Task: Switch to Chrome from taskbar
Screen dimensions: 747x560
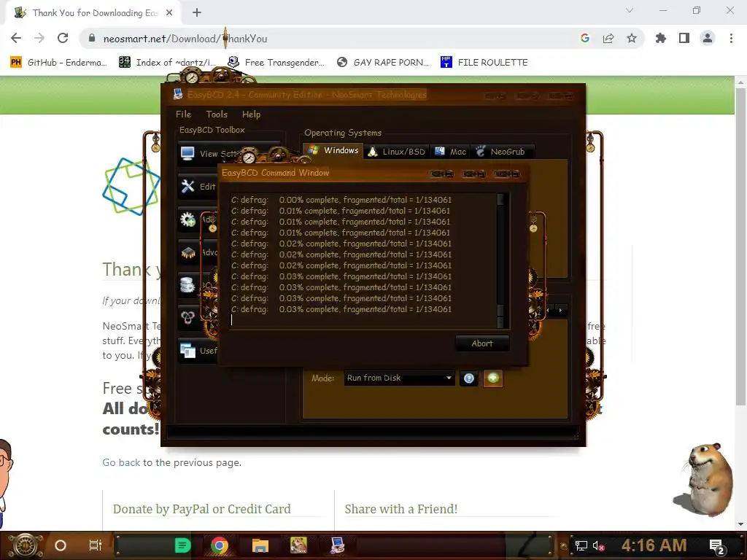Action: [219, 545]
